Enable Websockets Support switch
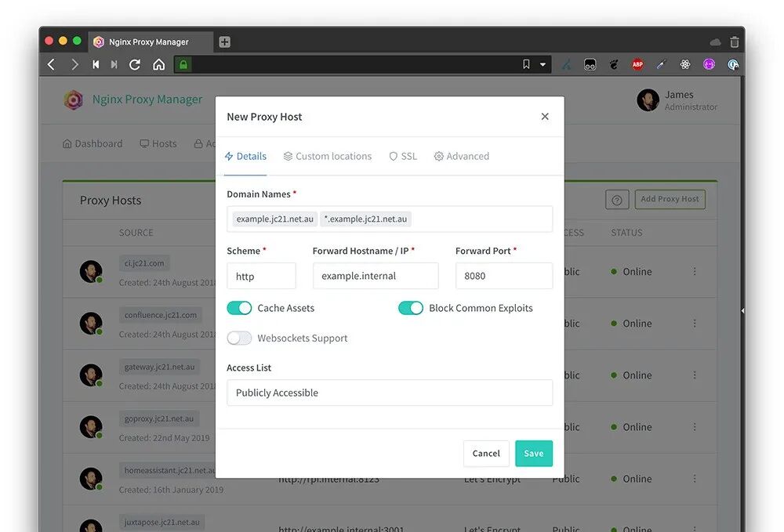The width and height of the screenshot is (784, 532). 239,338
